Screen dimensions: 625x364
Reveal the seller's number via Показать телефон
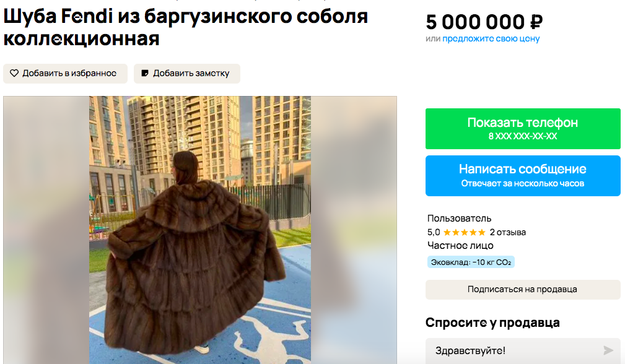tap(523, 129)
